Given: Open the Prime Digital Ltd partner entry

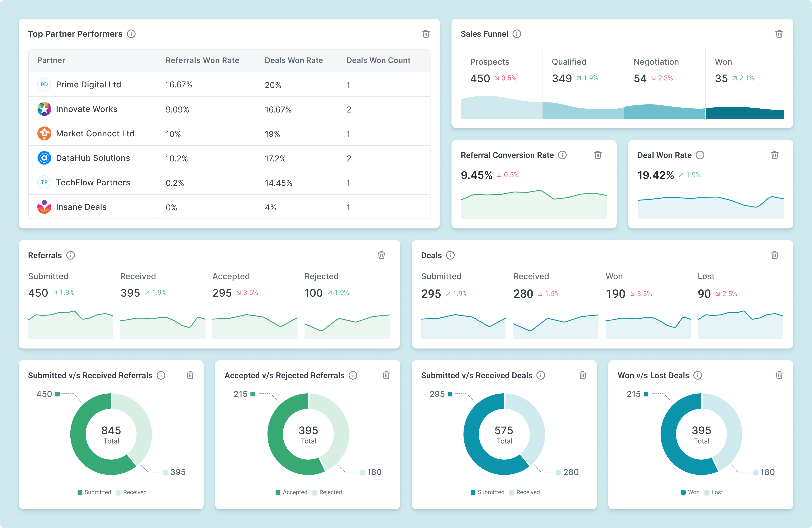Looking at the screenshot, I should tap(88, 85).
